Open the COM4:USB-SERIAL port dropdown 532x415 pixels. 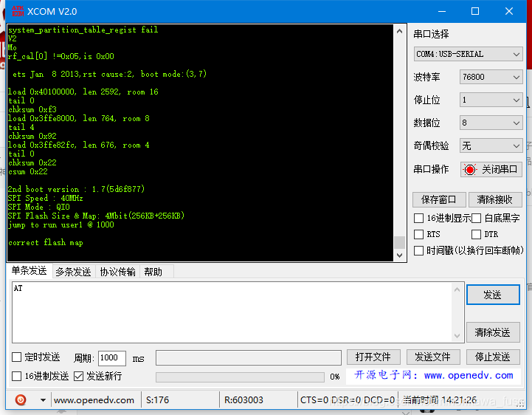(468, 54)
